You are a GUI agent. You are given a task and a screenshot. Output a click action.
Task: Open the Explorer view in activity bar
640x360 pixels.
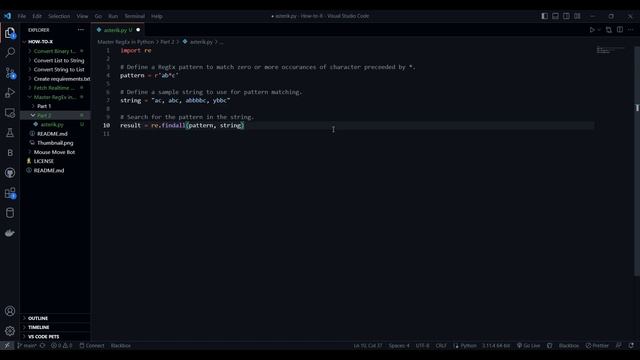[x=10, y=33]
